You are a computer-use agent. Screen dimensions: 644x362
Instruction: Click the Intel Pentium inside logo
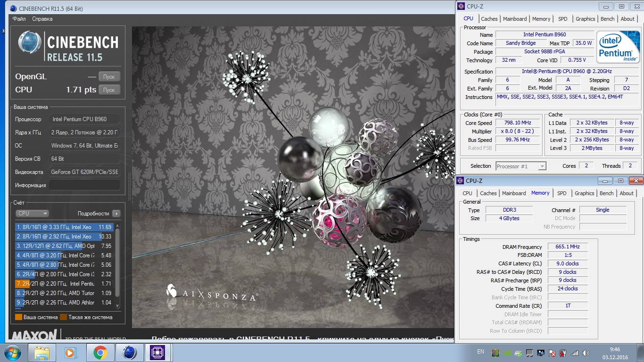tap(618, 47)
